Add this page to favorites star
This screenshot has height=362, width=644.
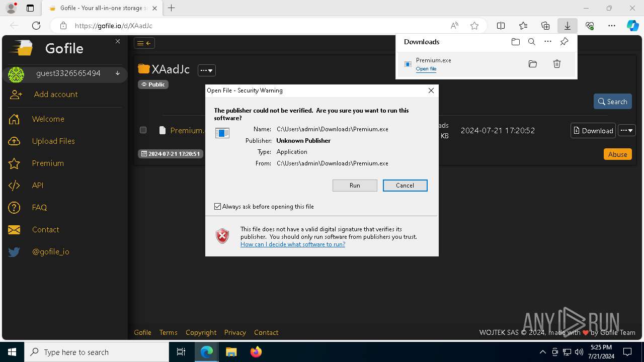(x=474, y=26)
